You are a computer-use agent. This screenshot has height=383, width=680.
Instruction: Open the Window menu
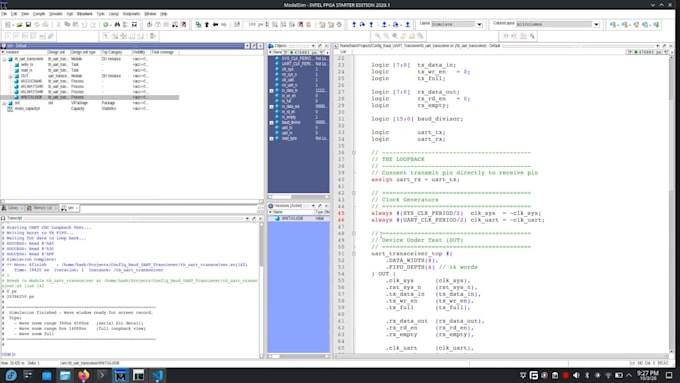pyautogui.click(x=150, y=14)
